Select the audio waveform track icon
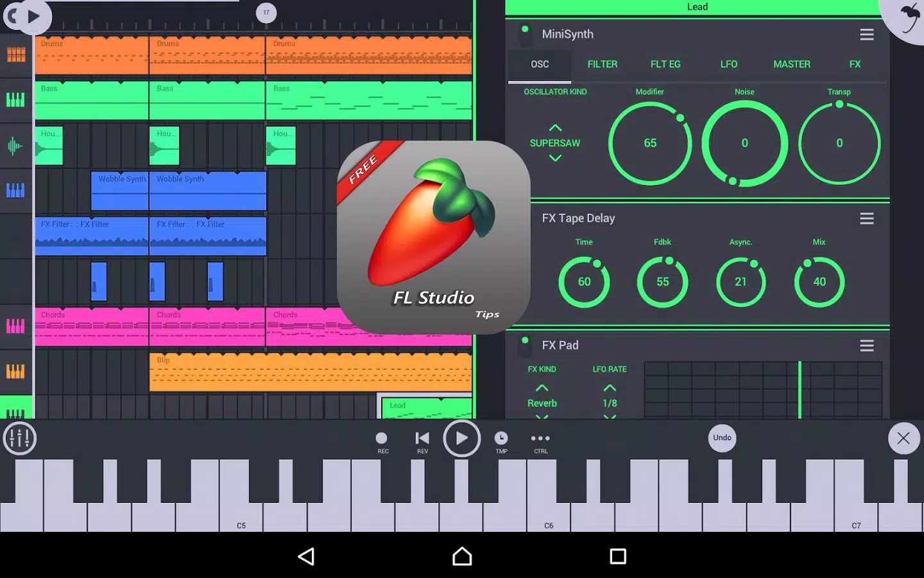The height and width of the screenshot is (578, 924). tap(15, 146)
